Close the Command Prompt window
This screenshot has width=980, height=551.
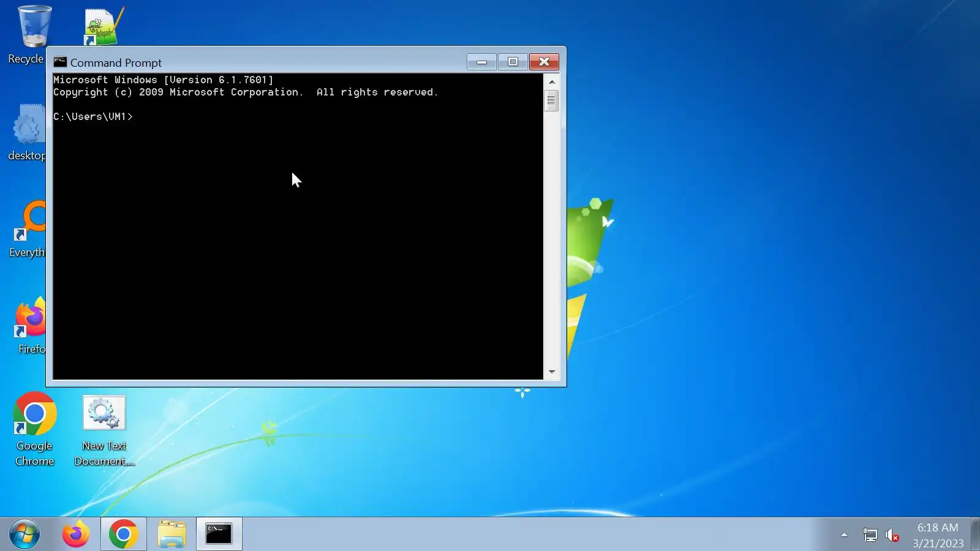coord(544,62)
